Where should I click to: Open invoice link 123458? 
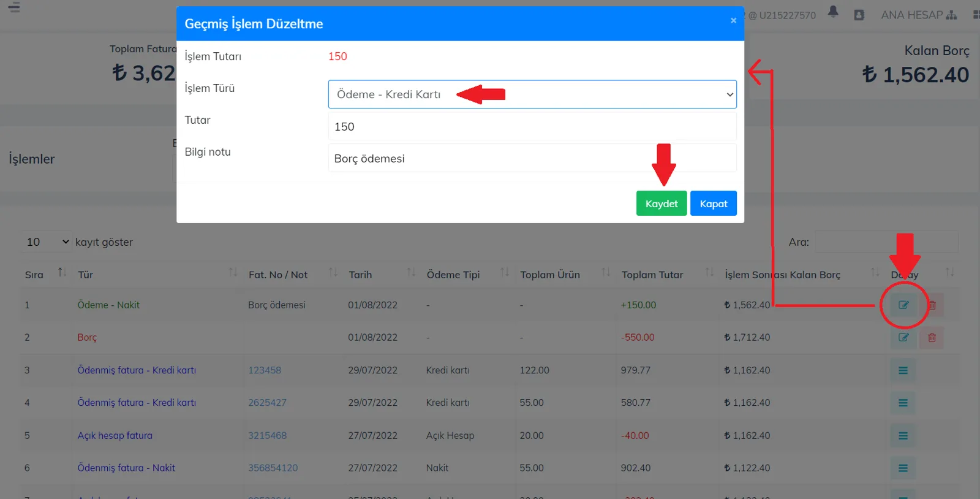[265, 370]
